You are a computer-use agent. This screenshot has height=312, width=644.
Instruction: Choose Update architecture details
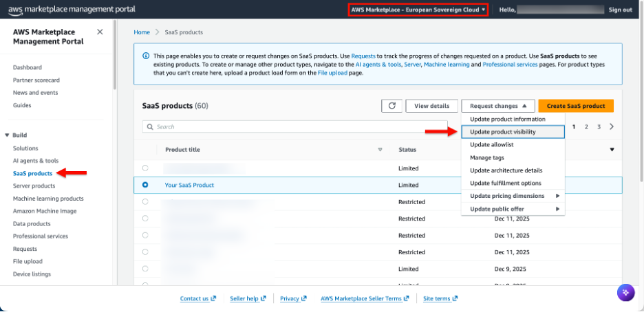[x=513, y=170]
